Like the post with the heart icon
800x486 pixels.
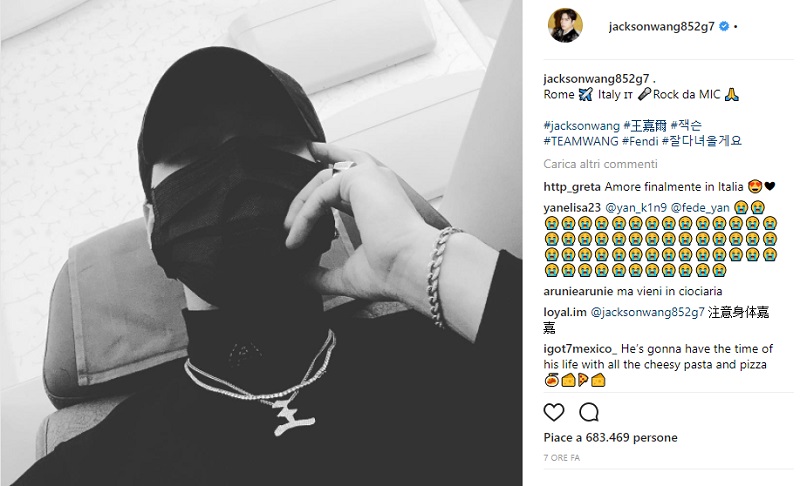coord(554,412)
